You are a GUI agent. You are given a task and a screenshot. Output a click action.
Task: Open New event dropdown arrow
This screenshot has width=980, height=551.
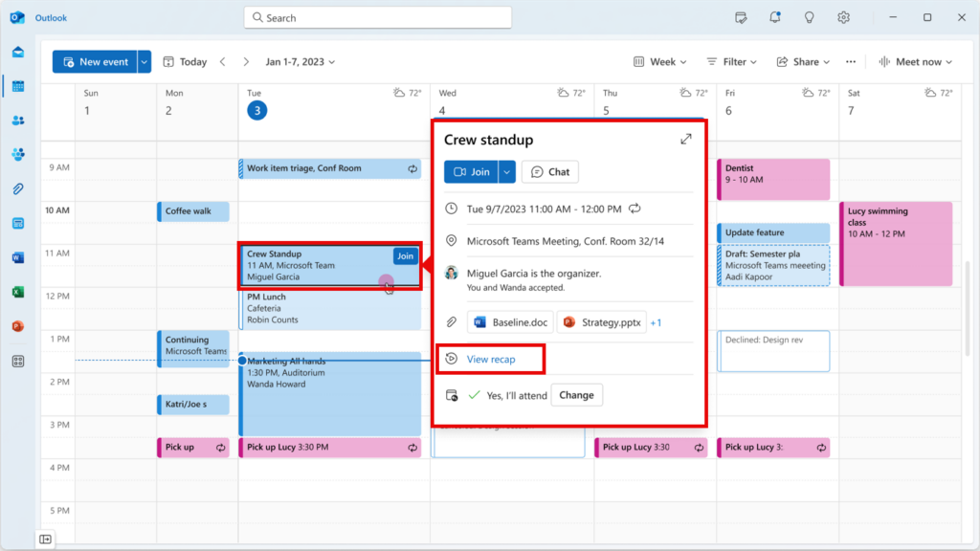coord(145,62)
